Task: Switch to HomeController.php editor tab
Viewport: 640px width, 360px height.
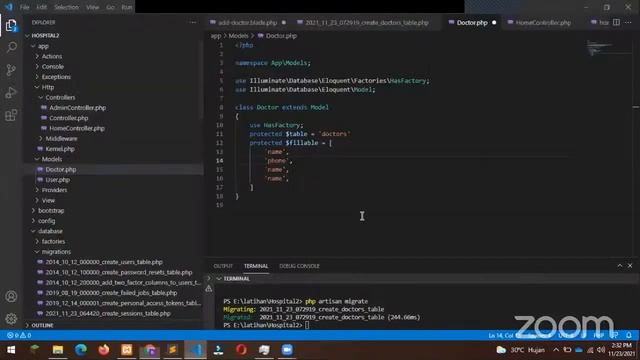Action: 543,22
